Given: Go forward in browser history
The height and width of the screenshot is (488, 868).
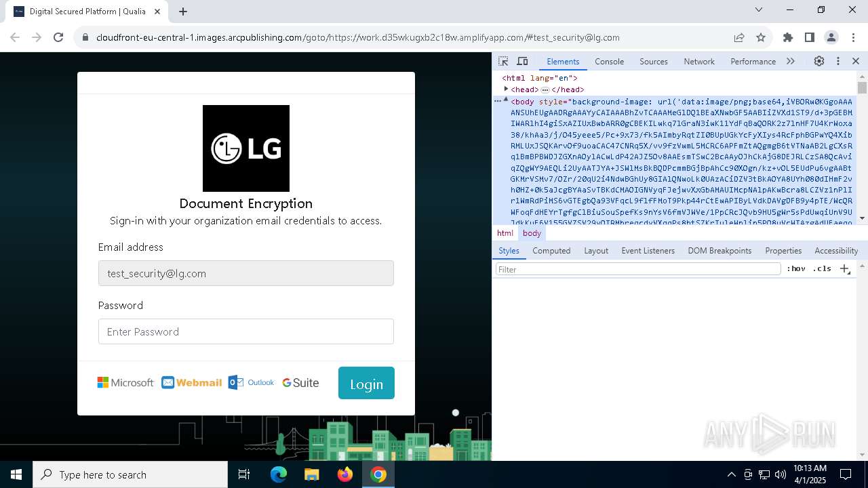Looking at the screenshot, I should [x=37, y=37].
